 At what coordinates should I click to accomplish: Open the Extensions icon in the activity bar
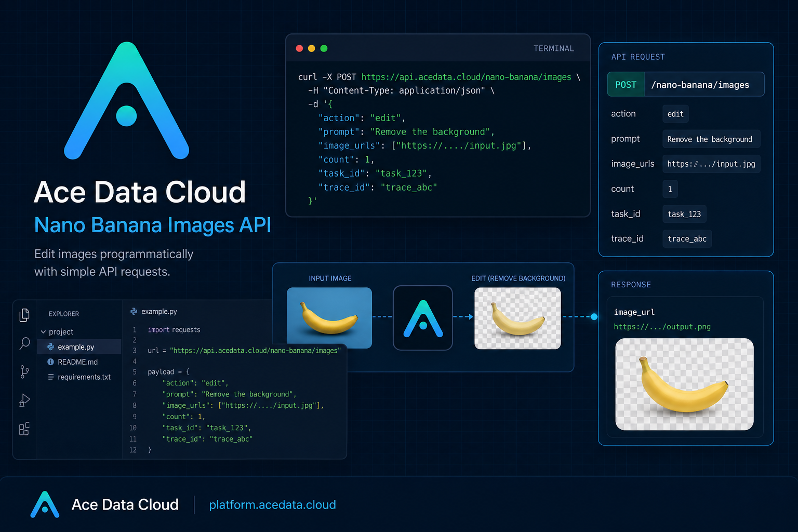[24, 429]
